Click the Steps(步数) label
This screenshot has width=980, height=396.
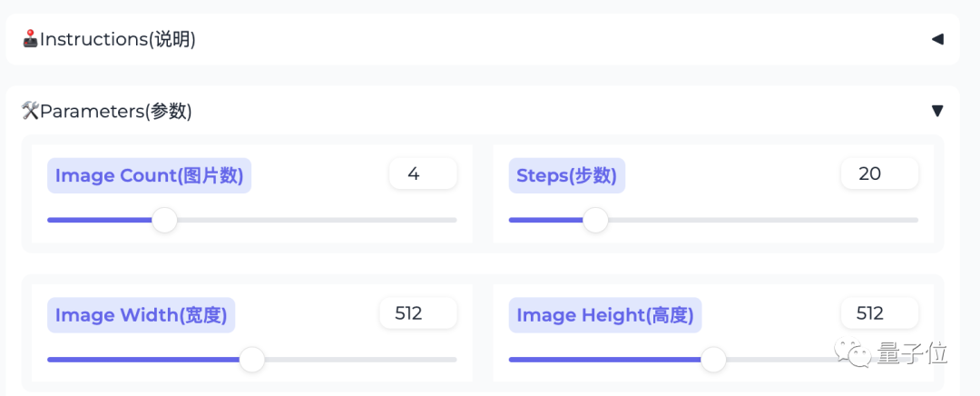coord(567,175)
